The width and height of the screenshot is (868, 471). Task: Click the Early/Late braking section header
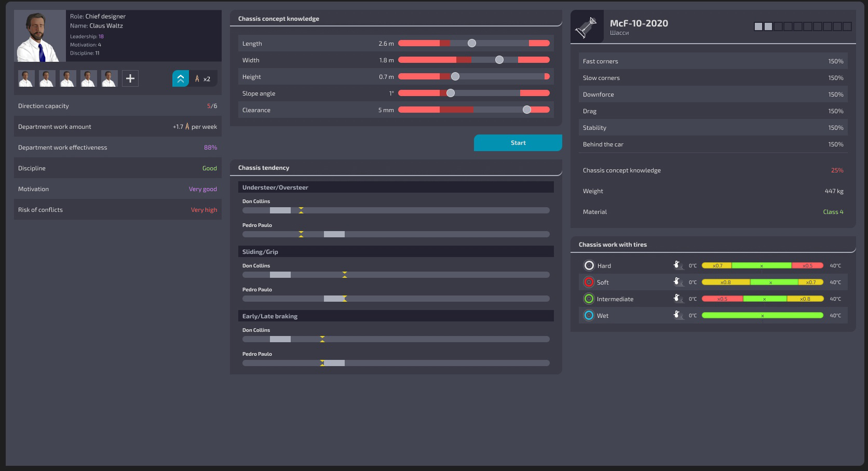pyautogui.click(x=396, y=316)
